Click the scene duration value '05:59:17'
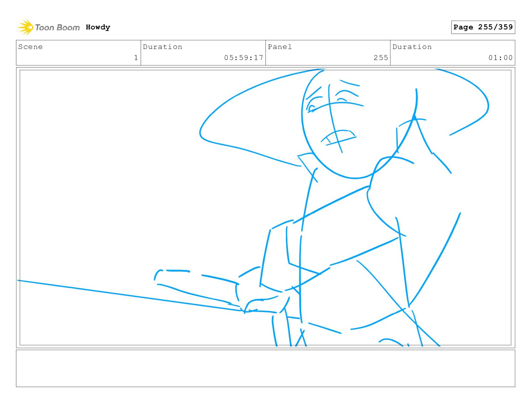 (x=244, y=58)
